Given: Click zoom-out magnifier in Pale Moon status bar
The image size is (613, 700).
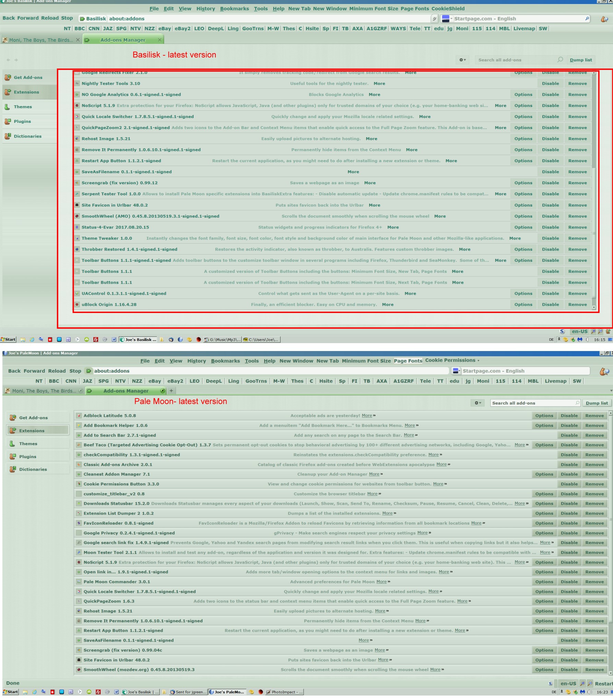Looking at the screenshot, I should pyautogui.click(x=590, y=683).
